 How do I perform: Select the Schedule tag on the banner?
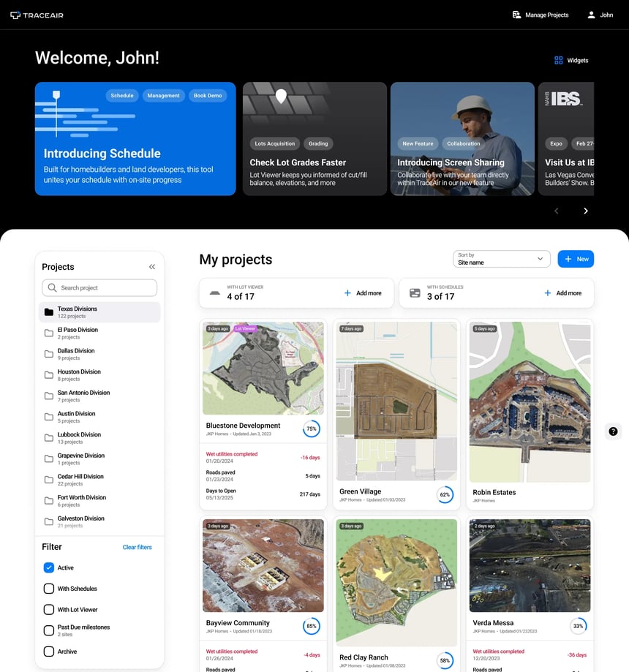coord(121,95)
